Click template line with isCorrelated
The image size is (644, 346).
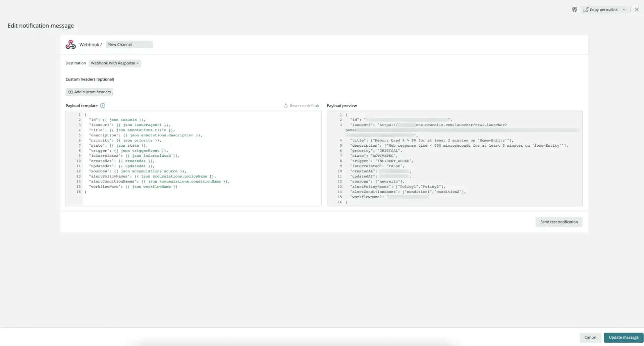[x=134, y=156]
